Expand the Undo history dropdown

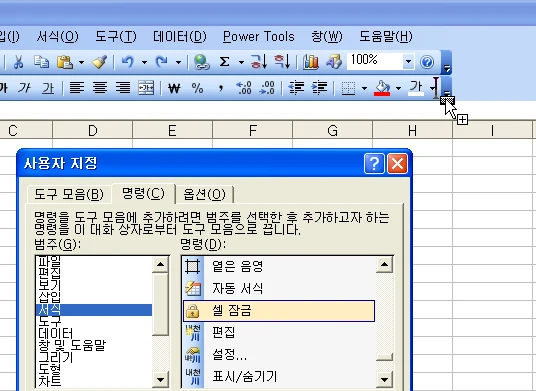coord(144,62)
